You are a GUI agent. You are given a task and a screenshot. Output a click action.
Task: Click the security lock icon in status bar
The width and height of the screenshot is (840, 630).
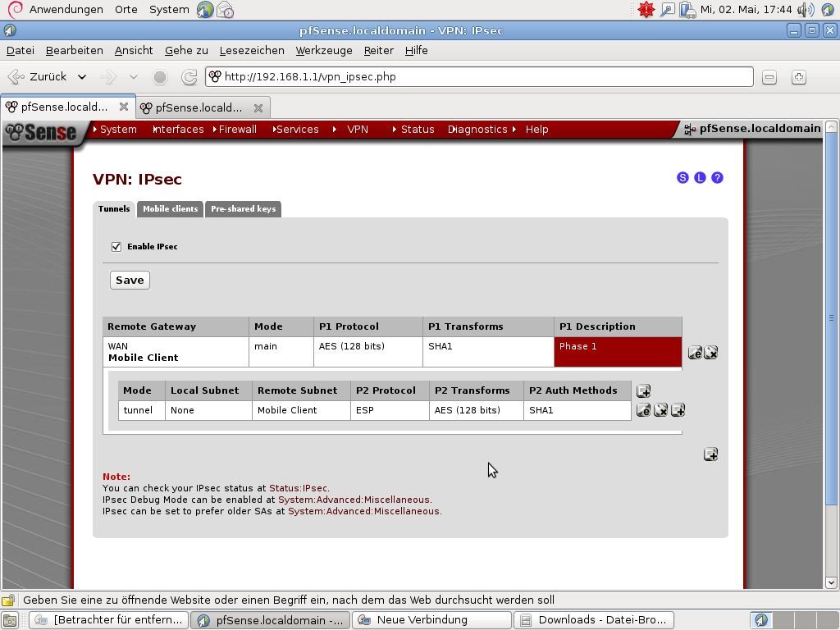tap(8, 600)
